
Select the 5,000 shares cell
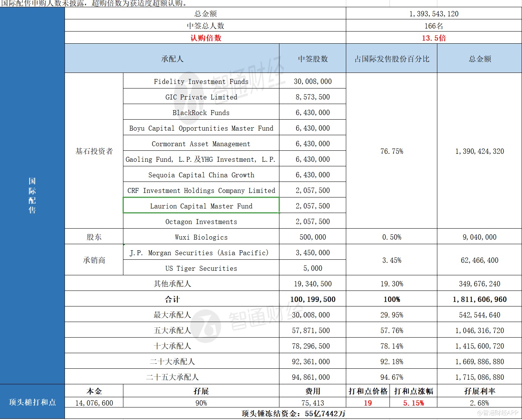pyautogui.click(x=313, y=268)
